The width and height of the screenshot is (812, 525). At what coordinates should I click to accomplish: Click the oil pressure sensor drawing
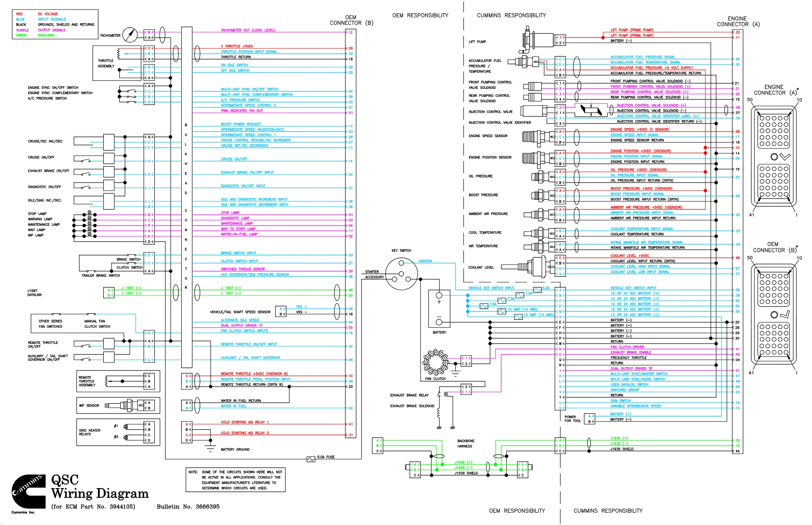point(542,177)
